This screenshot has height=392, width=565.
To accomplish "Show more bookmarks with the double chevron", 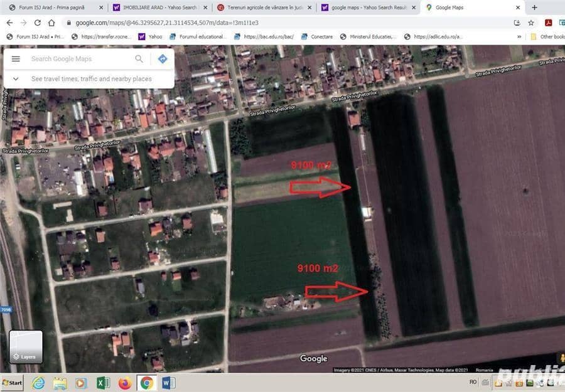I will [x=519, y=36].
